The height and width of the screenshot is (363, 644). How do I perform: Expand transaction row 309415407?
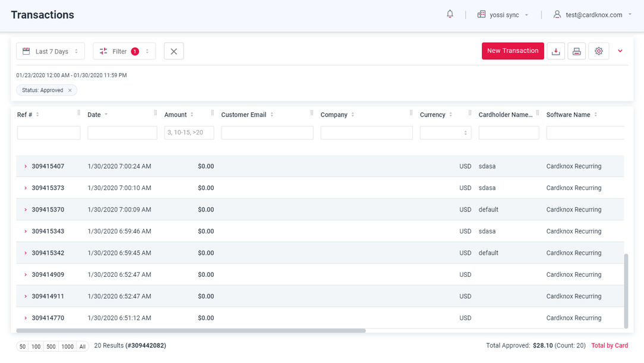(x=26, y=166)
